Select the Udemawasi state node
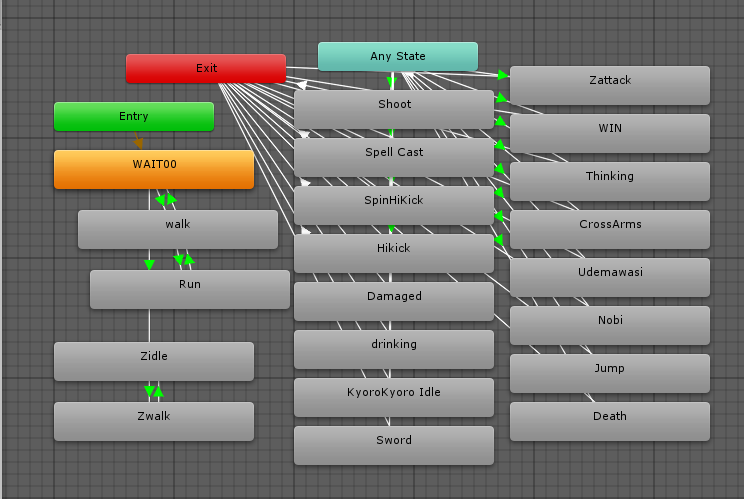This screenshot has height=499, width=744. [x=610, y=277]
